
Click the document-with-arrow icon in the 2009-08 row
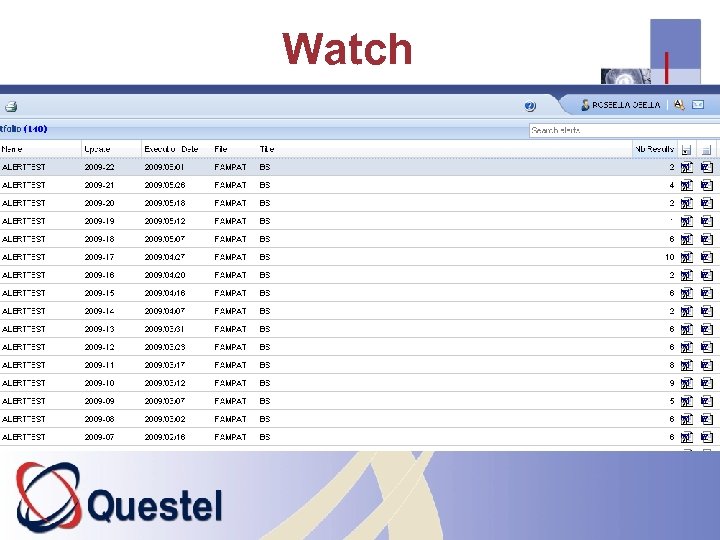pos(686,419)
